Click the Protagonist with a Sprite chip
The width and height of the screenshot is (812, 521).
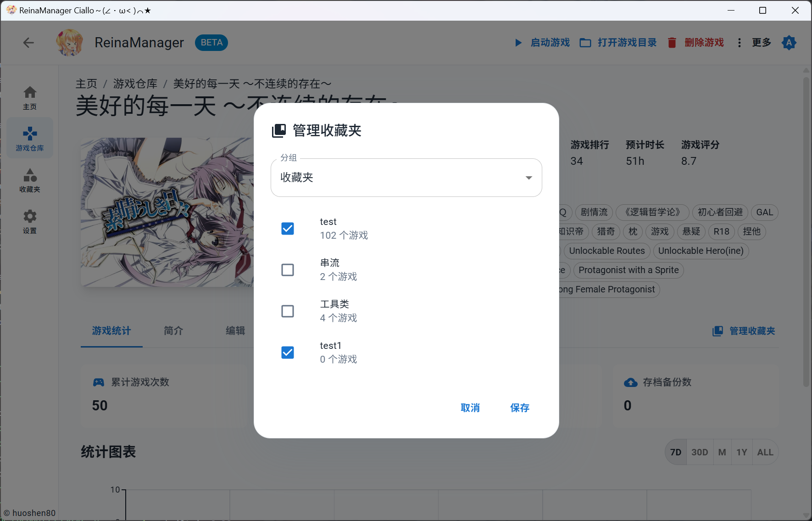tap(628, 270)
